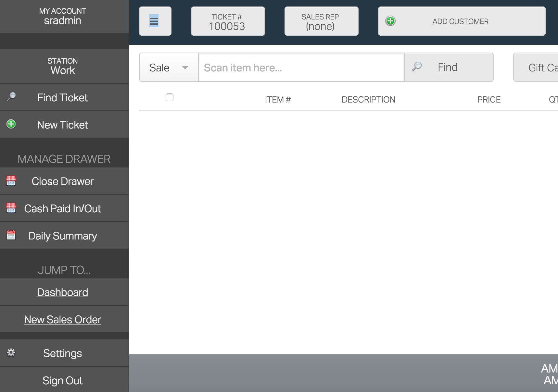Focus the Scan item here field

[301, 67]
